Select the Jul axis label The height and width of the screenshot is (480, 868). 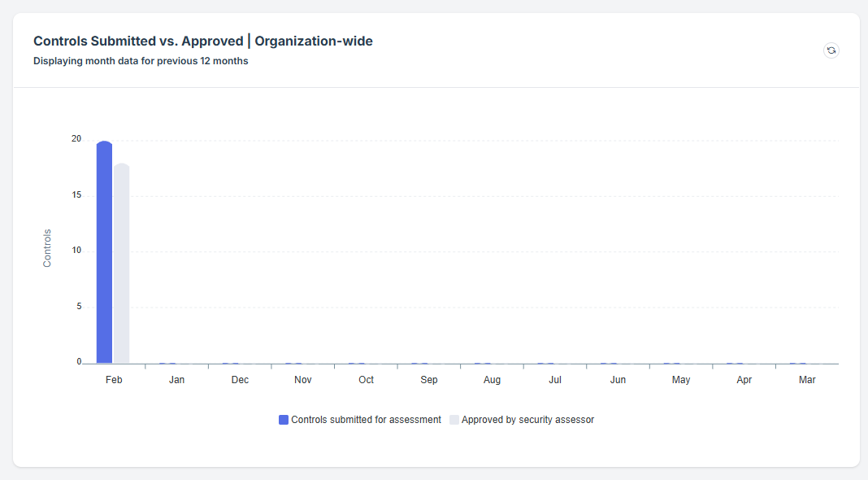point(555,380)
